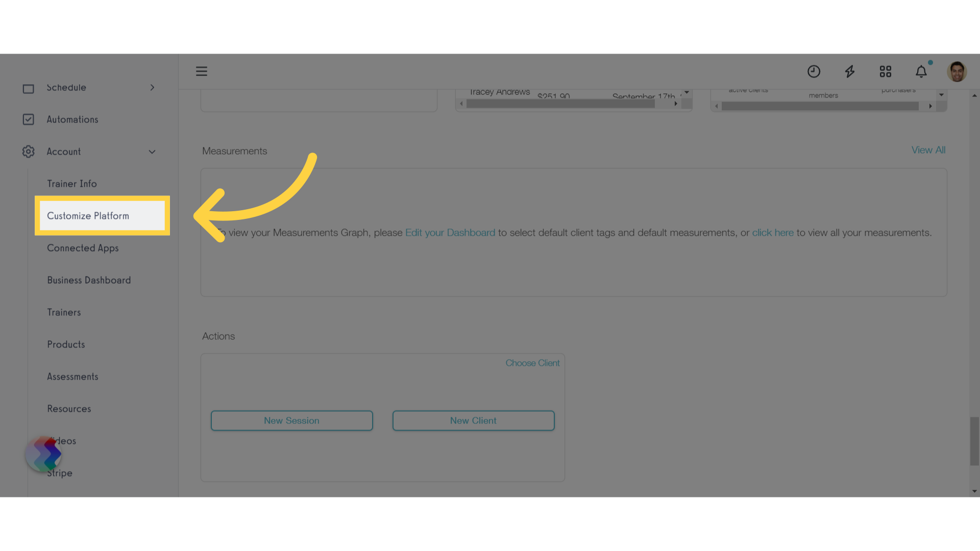
Task: Click the grid/apps icon in top bar
Action: 886,71
